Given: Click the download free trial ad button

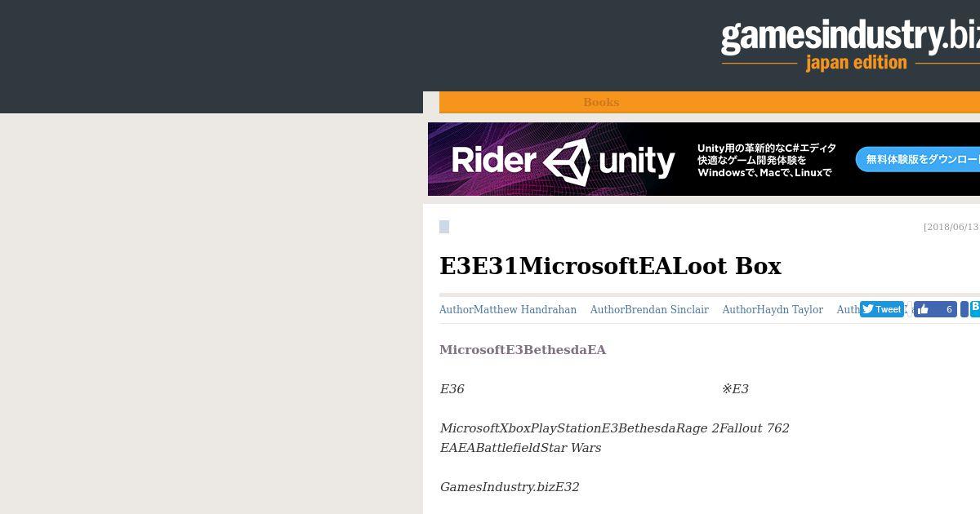Looking at the screenshot, I should tap(918, 159).
